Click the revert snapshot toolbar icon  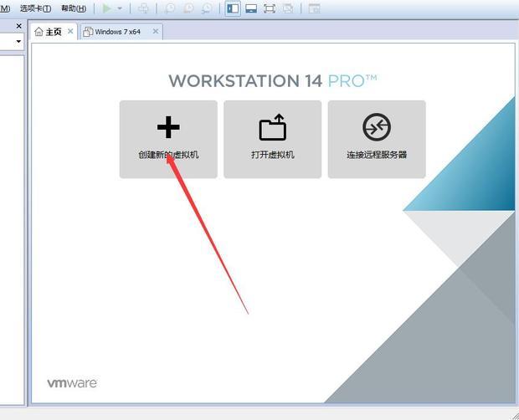pyautogui.click(x=188, y=8)
